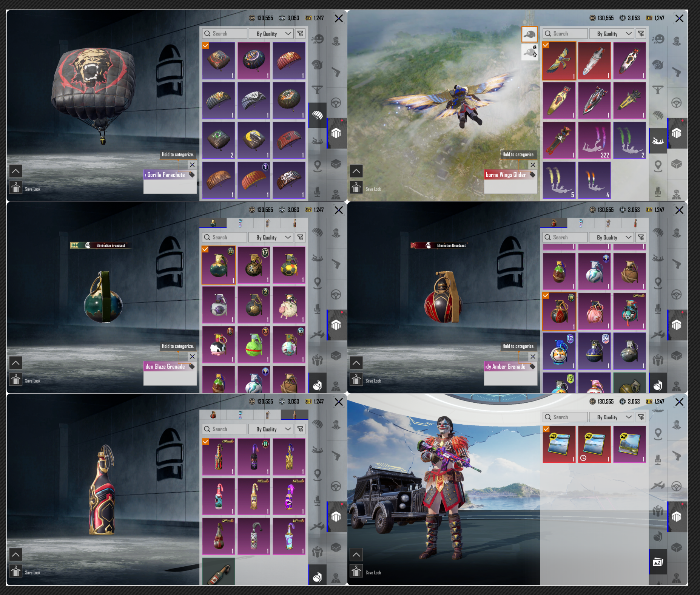Switch to frag grenade tab in Glaze Grenade panel
Viewport: 700px width, 595px height.
[x=213, y=223]
